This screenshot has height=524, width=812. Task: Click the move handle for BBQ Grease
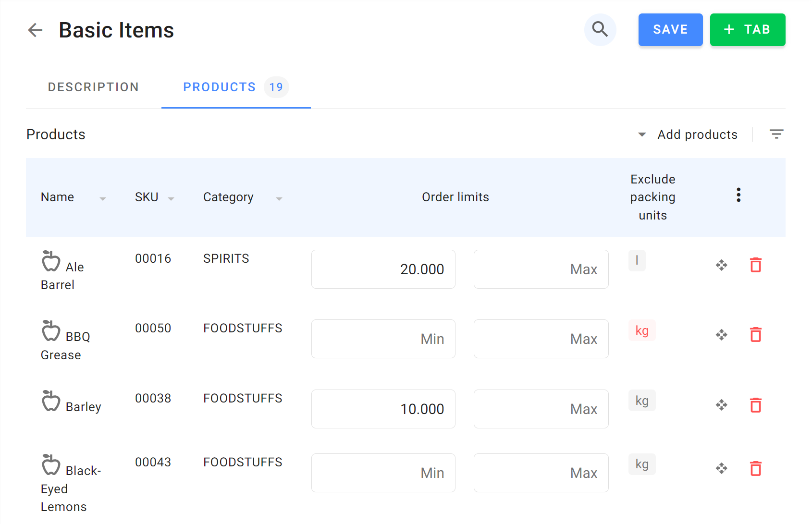pos(721,335)
